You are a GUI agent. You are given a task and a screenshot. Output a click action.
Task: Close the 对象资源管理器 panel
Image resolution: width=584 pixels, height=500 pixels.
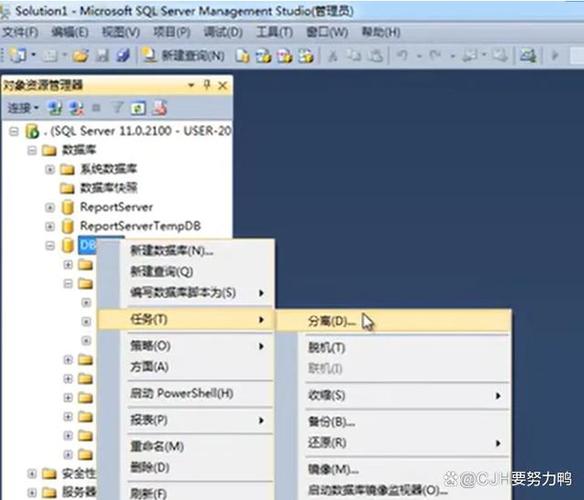(222, 86)
